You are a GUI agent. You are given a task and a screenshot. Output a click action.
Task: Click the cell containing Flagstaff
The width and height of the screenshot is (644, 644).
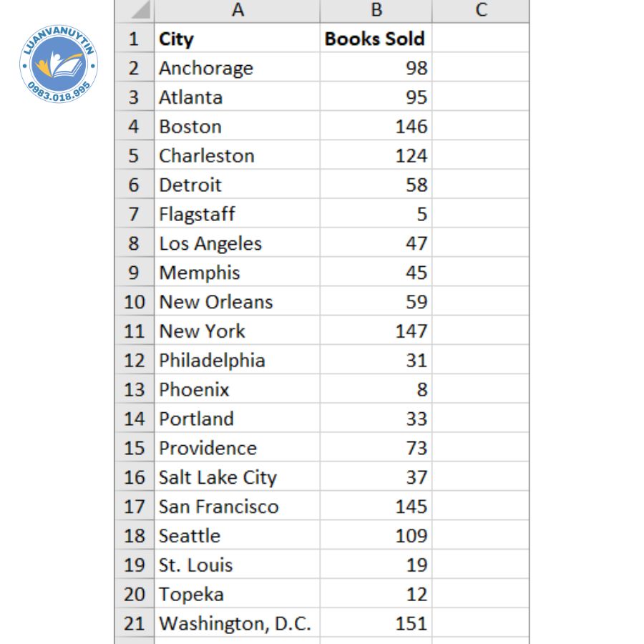237,214
